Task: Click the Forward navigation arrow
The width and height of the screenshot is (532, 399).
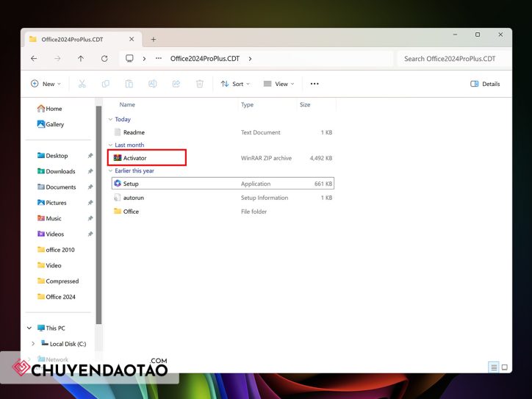Action: pyautogui.click(x=57, y=59)
